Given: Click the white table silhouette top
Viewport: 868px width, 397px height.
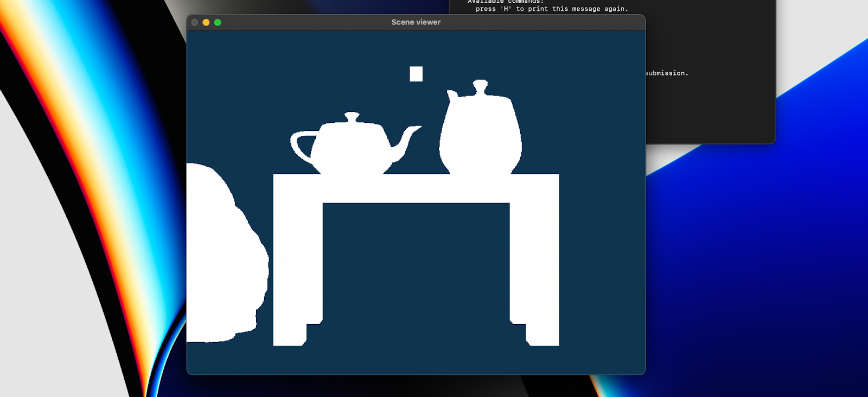Looking at the screenshot, I should (416, 188).
